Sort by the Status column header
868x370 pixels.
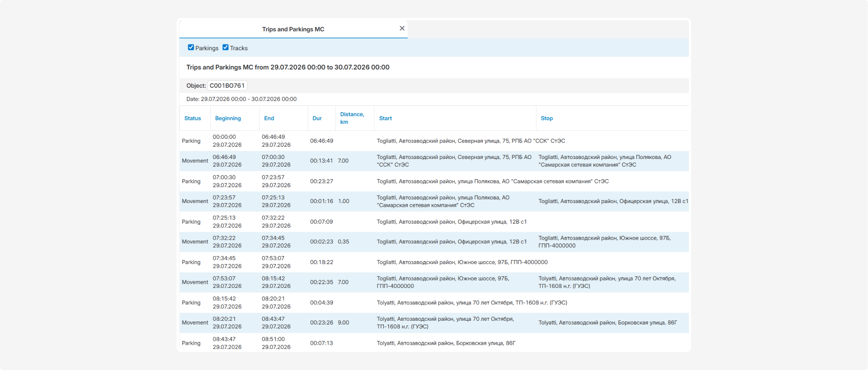[x=192, y=118]
